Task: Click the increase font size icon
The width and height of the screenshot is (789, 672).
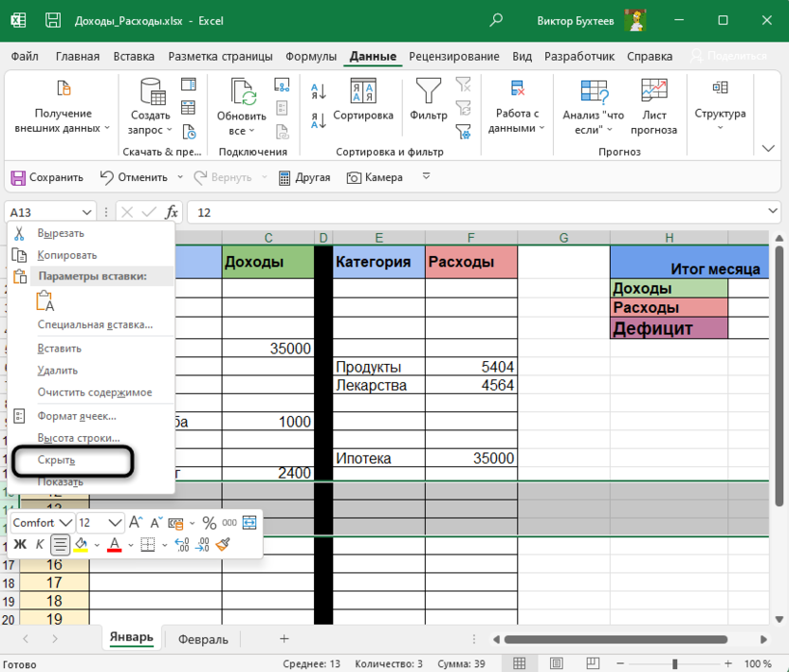Action: click(136, 522)
